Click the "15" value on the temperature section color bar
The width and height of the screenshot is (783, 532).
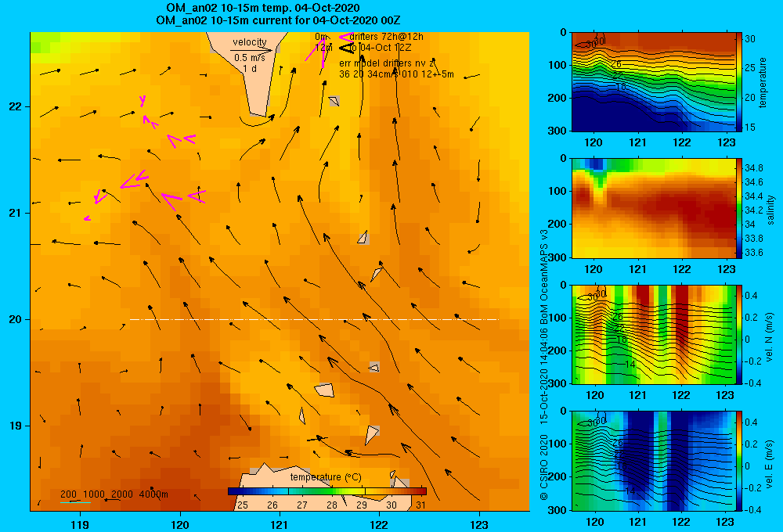(x=749, y=128)
